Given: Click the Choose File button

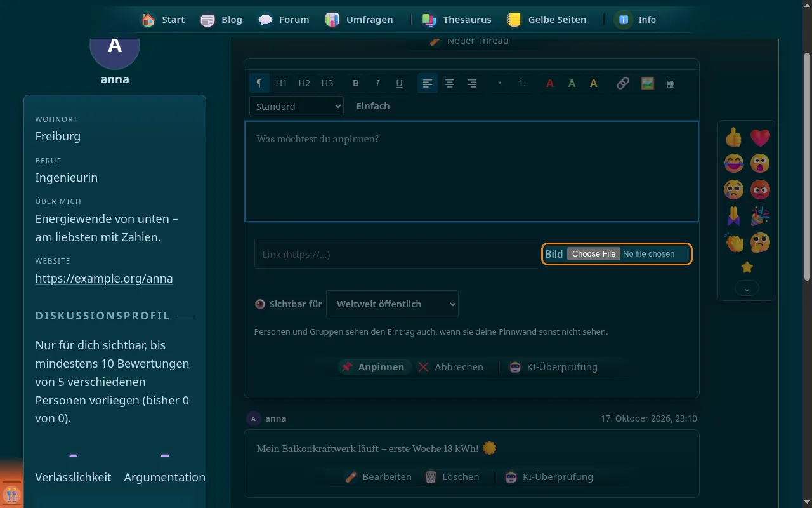Looking at the screenshot, I should pyautogui.click(x=594, y=254).
